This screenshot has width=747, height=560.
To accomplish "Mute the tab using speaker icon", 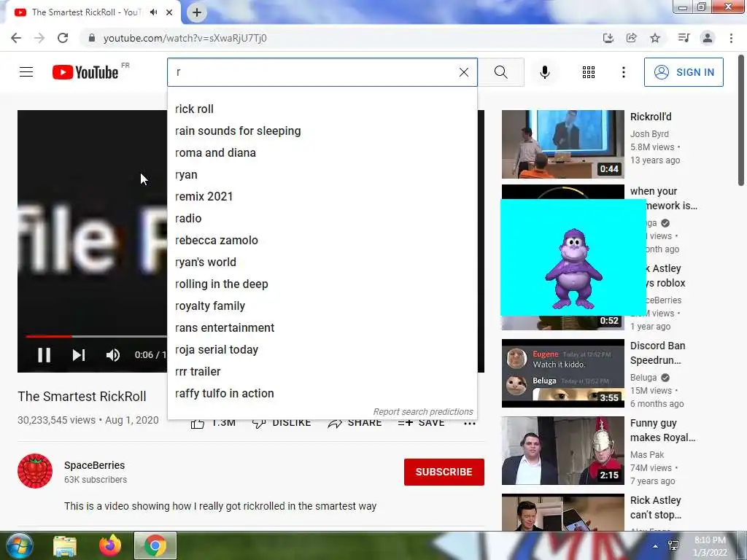I will point(153,12).
